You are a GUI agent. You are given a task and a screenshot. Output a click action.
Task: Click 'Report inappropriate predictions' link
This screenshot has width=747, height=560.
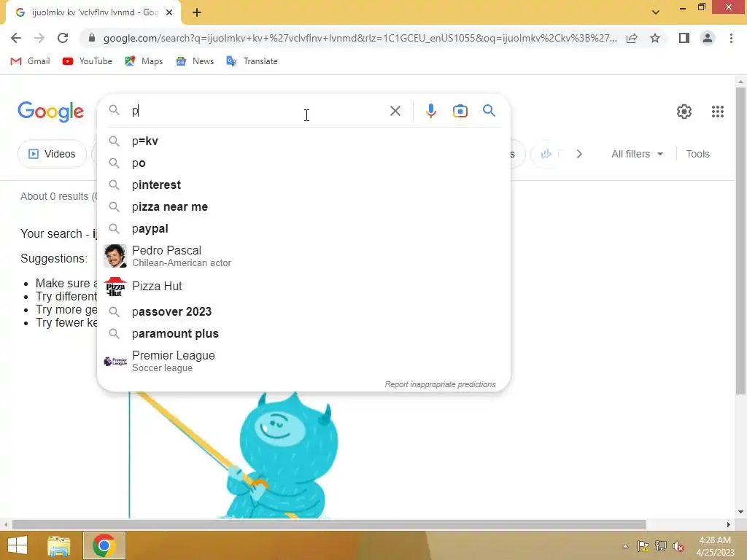point(440,384)
